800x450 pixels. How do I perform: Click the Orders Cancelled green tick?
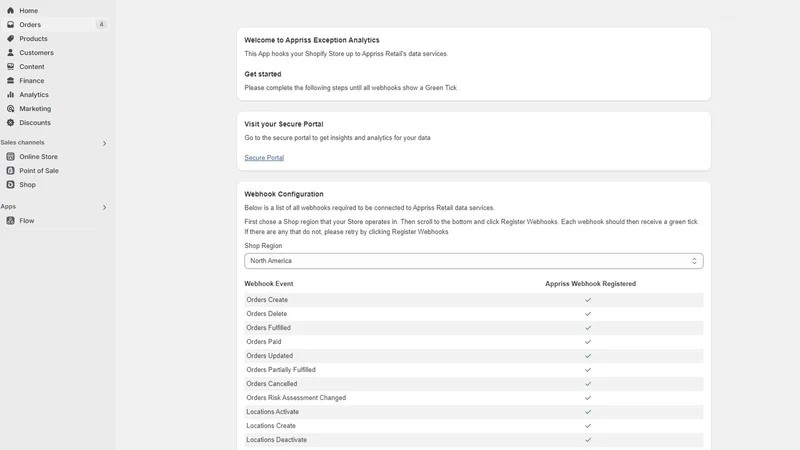[x=588, y=384]
